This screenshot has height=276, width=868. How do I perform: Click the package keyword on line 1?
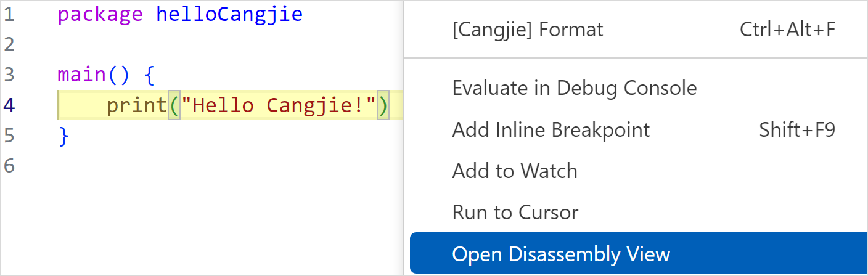[x=100, y=15]
